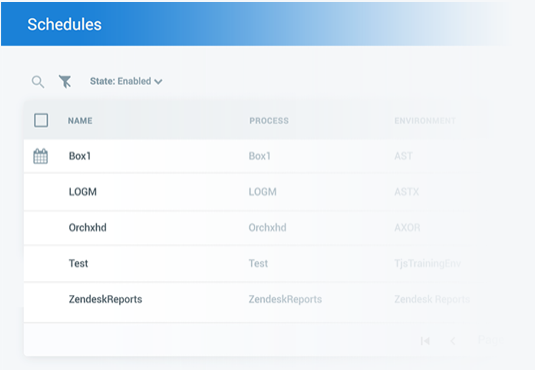Open the search magnifier icon
Viewport: 535px width, 370px height.
click(38, 82)
